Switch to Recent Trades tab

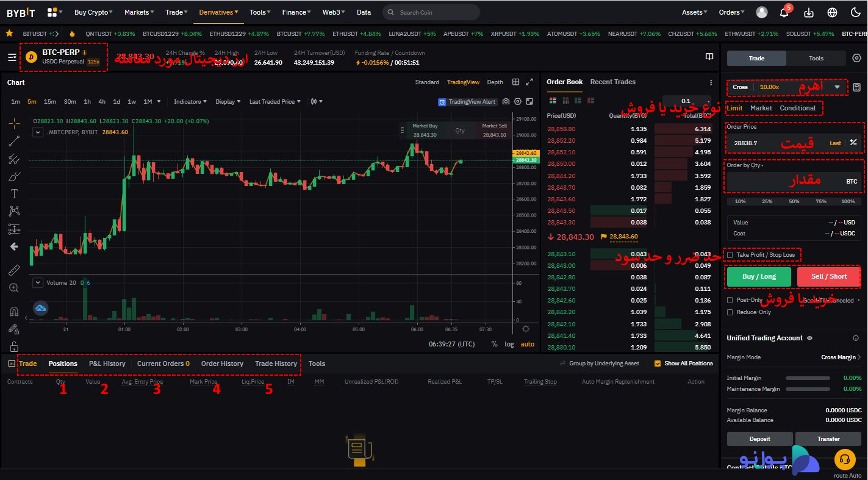(x=612, y=82)
